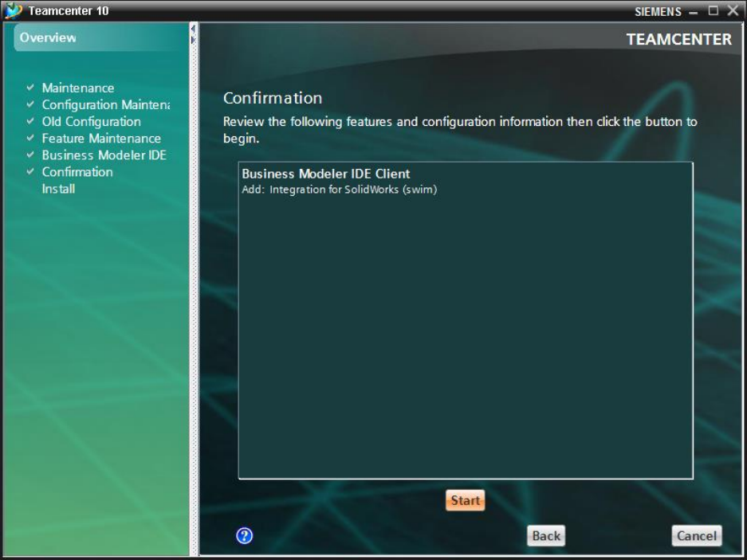Click the Confirmation page title
Image resolution: width=747 pixels, height=560 pixels.
pyautogui.click(x=273, y=98)
